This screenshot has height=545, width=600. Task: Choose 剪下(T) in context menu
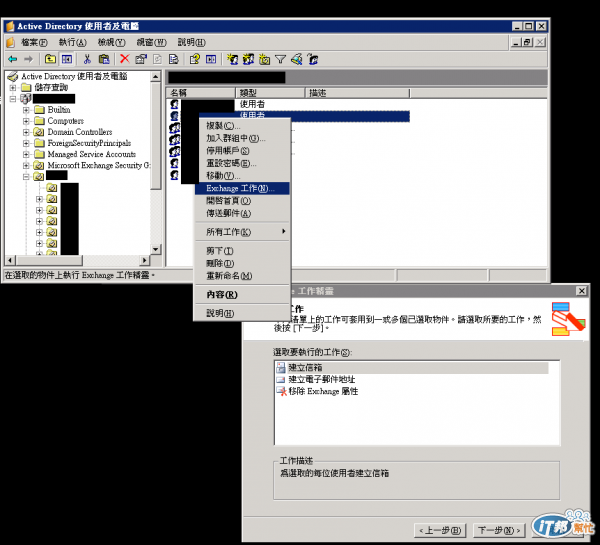[x=242, y=251]
